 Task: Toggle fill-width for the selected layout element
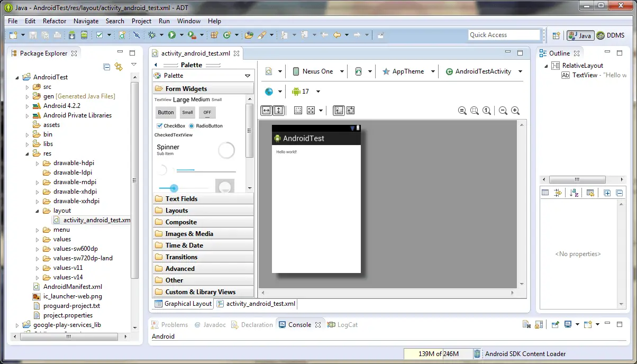[x=266, y=110]
